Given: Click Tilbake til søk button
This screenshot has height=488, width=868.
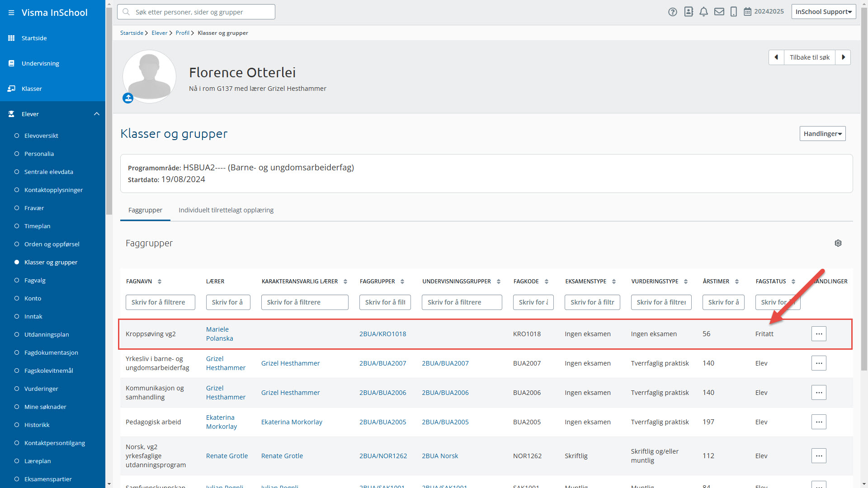Looking at the screenshot, I should click(809, 57).
